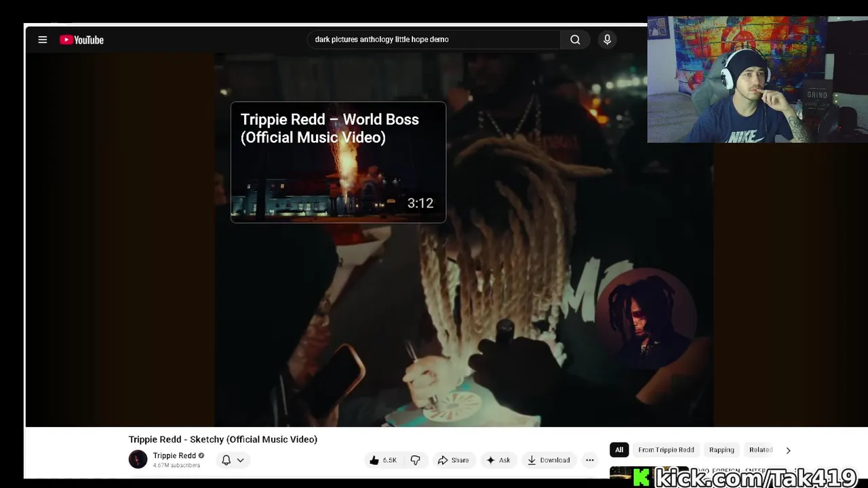Go to YouTube home via logo
Image resolution: width=868 pixels, height=488 pixels.
(x=81, y=40)
